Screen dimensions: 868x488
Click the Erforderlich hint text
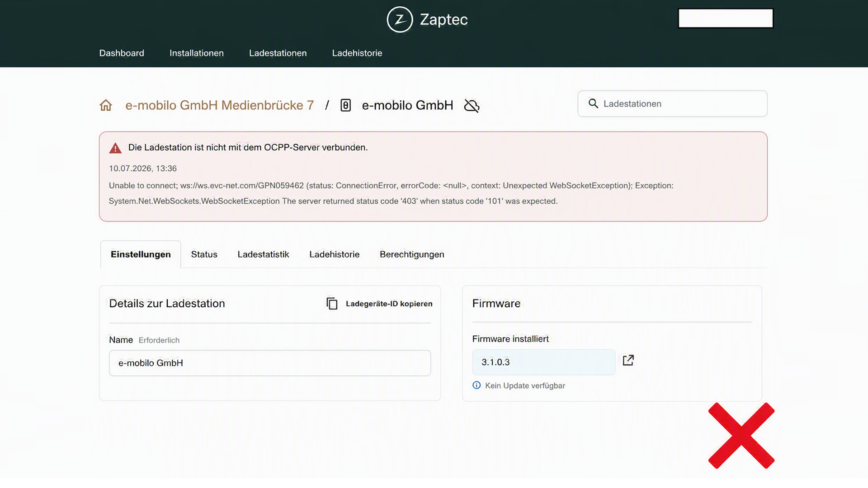pyautogui.click(x=159, y=340)
